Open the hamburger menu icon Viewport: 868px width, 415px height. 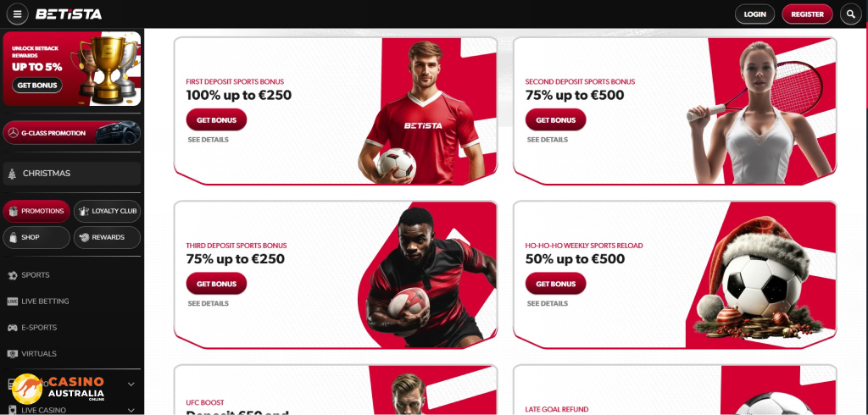17,14
